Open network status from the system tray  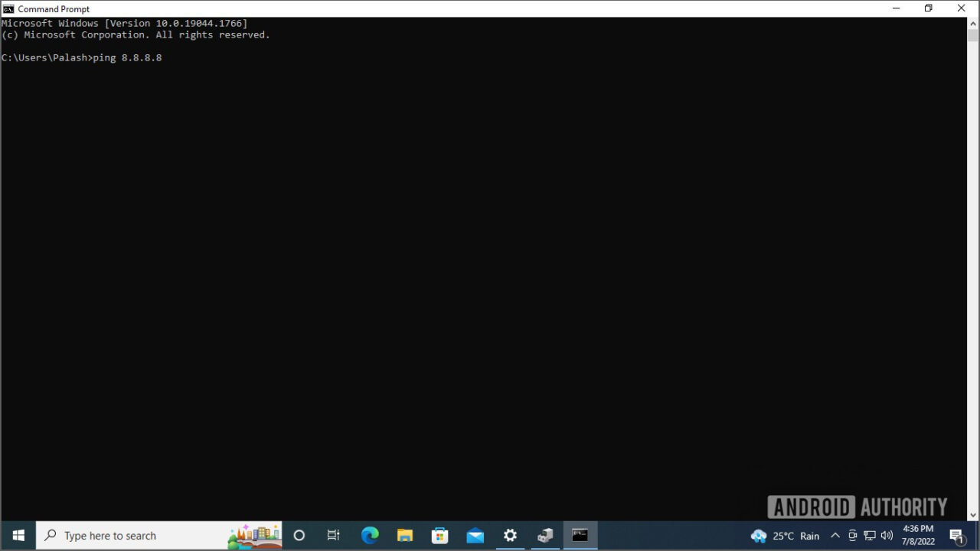pyautogui.click(x=870, y=535)
